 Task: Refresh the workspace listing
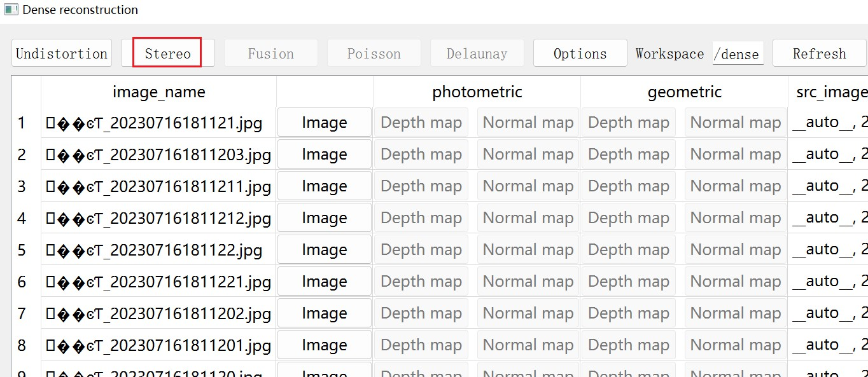point(820,53)
